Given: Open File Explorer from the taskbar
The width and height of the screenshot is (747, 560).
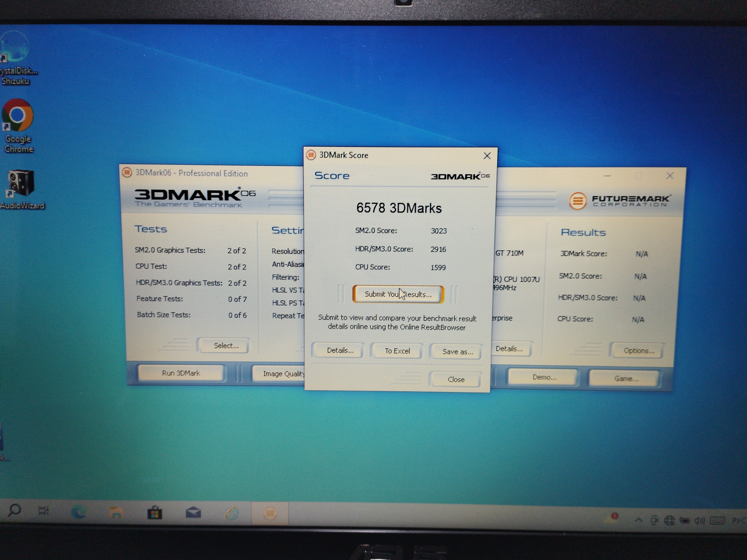Looking at the screenshot, I should click(116, 513).
